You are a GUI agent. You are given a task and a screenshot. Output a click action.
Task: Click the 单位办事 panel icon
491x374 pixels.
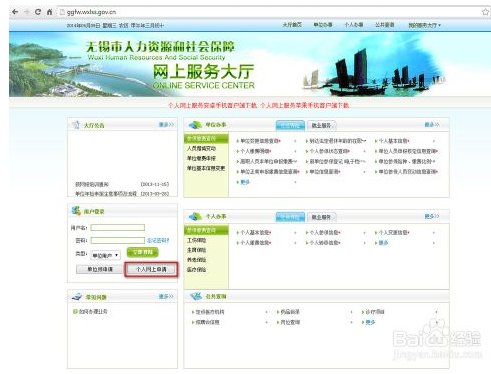[195, 125]
